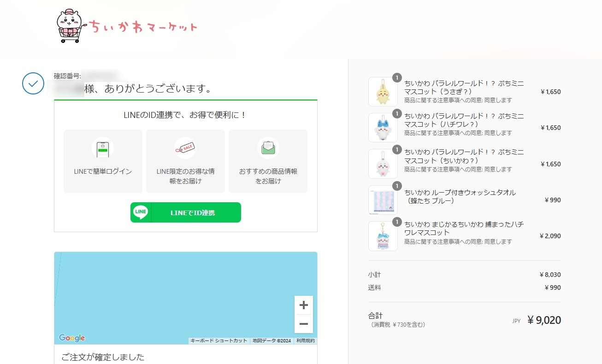Zoom out the map with minus button

tap(303, 324)
